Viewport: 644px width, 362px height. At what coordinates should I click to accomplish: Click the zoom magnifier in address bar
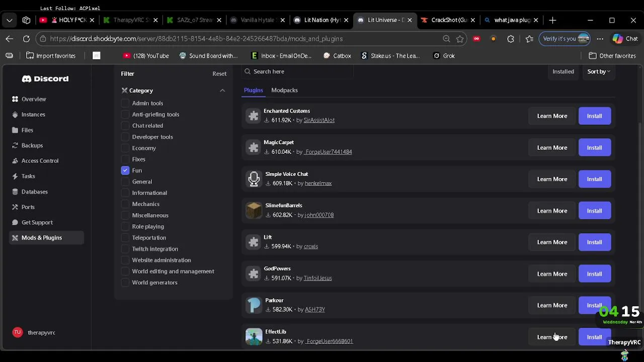pos(446,39)
